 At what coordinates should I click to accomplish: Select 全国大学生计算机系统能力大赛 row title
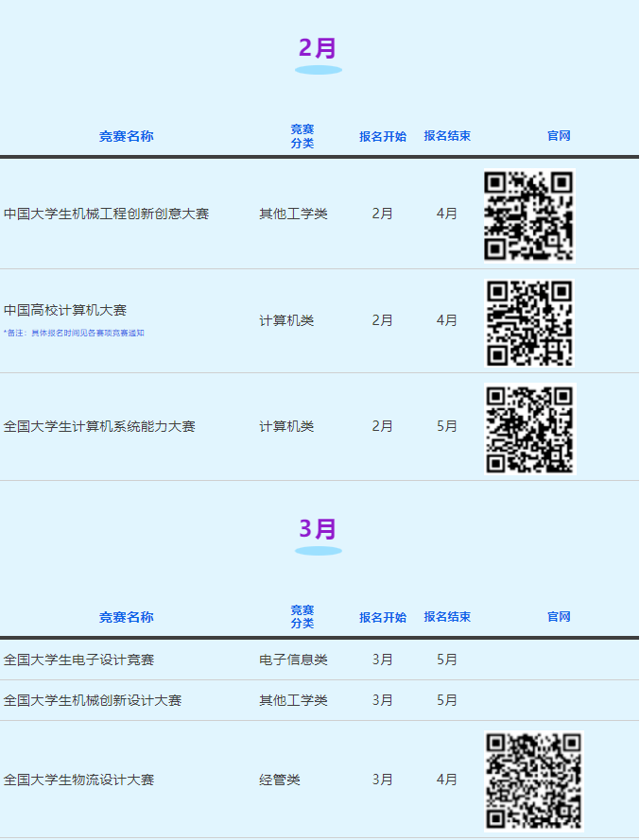[99, 427]
